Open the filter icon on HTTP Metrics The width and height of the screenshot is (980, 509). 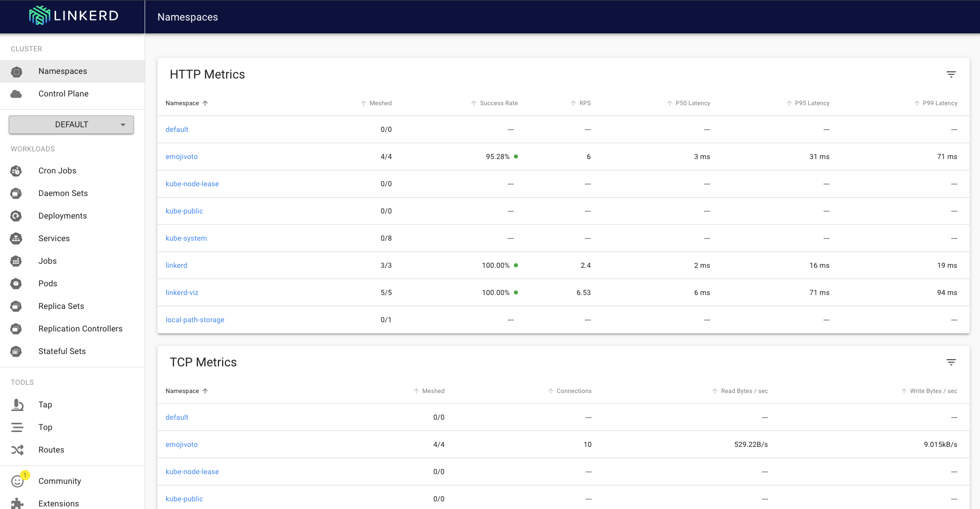[951, 74]
